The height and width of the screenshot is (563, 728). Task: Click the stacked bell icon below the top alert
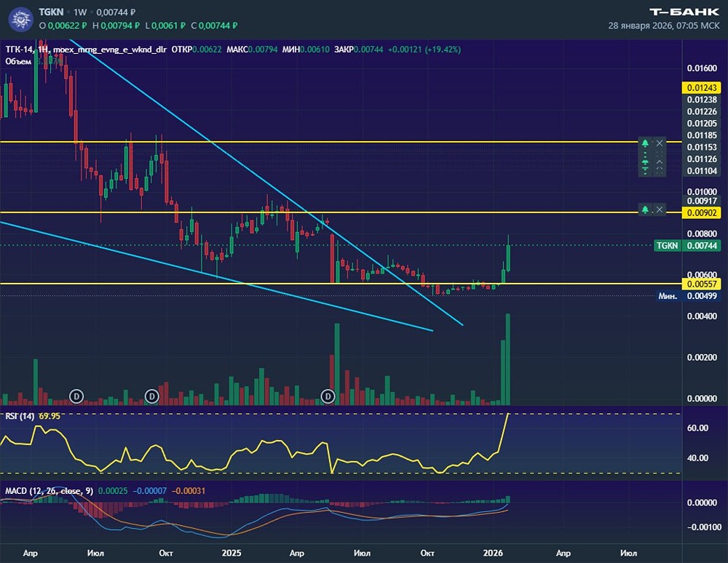(x=645, y=163)
